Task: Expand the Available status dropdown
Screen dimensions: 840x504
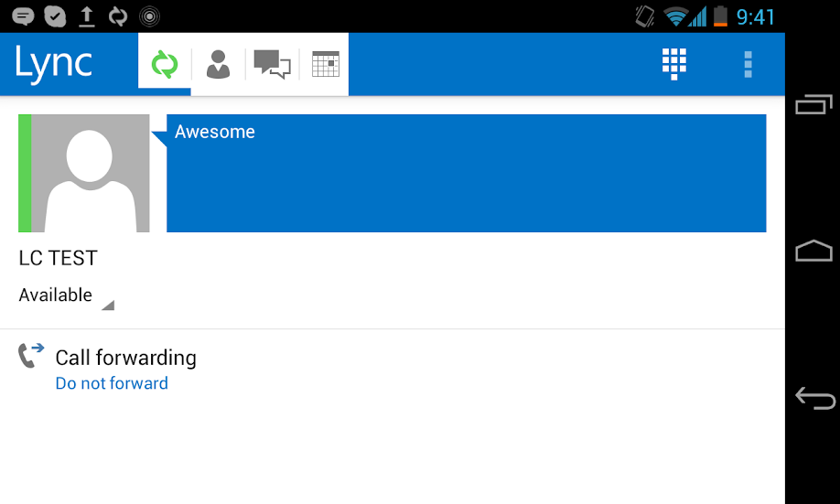Action: coord(66,295)
